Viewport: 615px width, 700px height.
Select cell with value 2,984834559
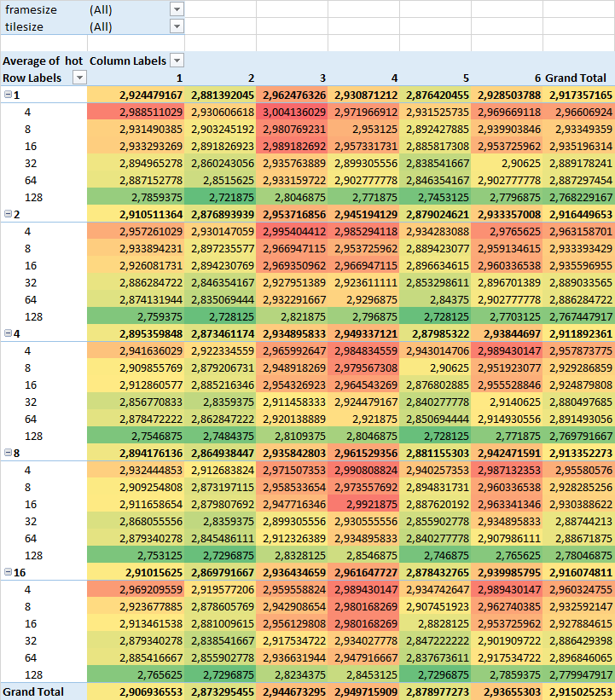pos(364,351)
